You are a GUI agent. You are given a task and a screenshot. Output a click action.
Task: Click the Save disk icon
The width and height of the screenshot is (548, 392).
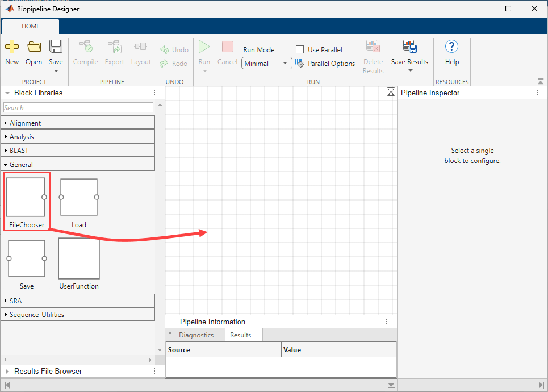56,47
